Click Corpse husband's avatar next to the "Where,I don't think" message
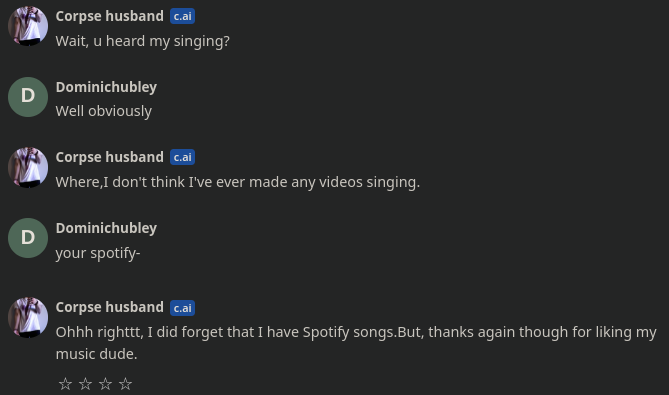Viewport: 669px width, 395px height. point(28,167)
